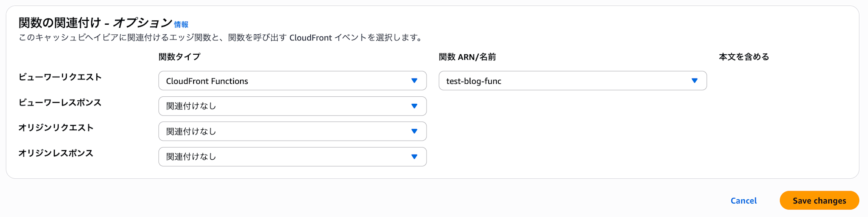
Task: Click arrow icon on CloudFront Functions field
Action: pos(414,81)
